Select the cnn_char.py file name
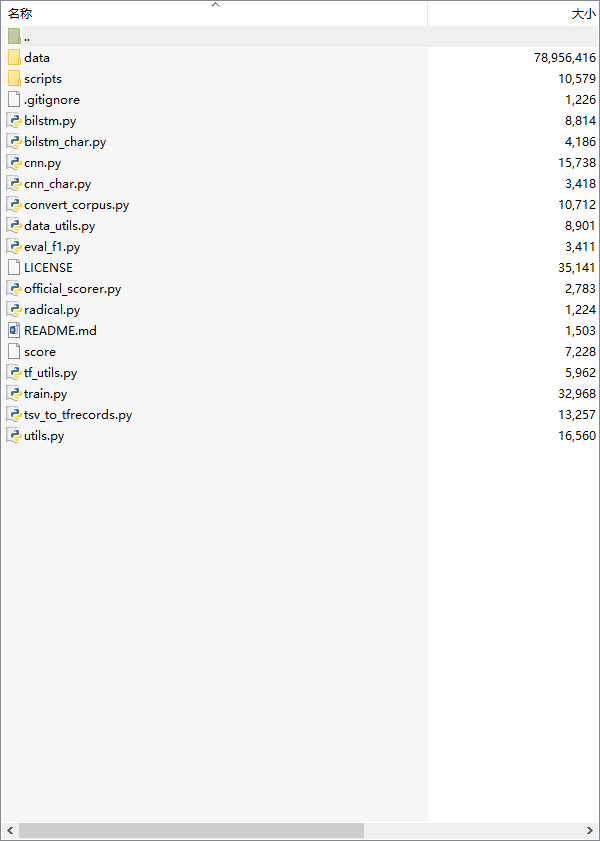Screen dimensions: 600x841 click(x=57, y=184)
